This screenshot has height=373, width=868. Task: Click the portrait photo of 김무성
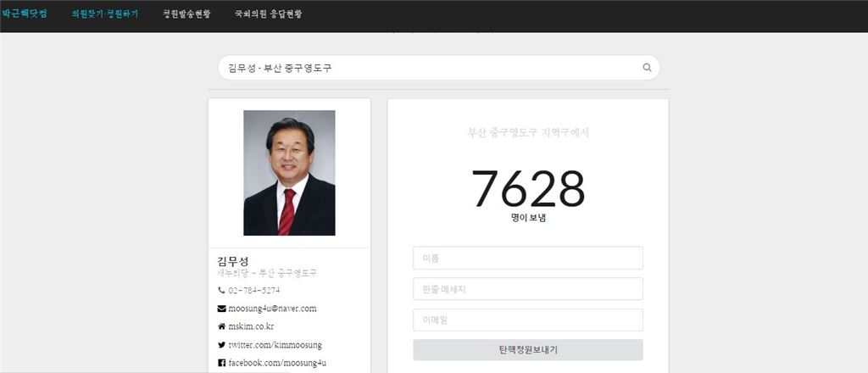pos(289,173)
